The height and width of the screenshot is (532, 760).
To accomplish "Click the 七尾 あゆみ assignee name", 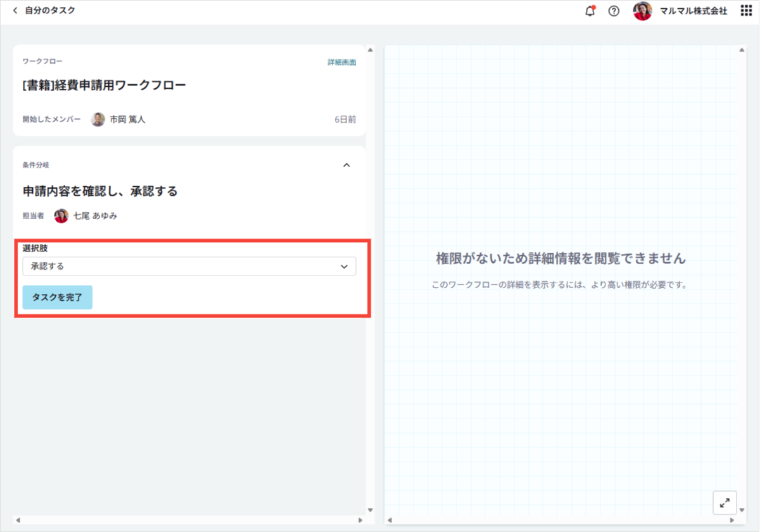I will [95, 216].
